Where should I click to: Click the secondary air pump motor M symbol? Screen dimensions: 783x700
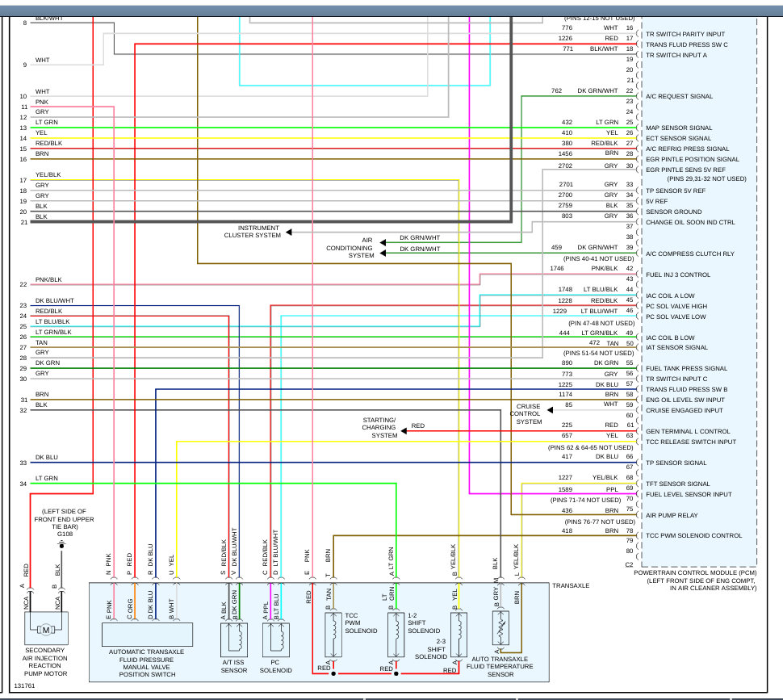pos(45,630)
